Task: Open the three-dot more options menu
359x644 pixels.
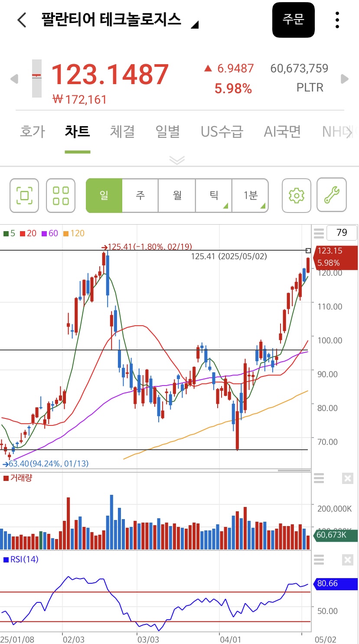Action: point(337,20)
